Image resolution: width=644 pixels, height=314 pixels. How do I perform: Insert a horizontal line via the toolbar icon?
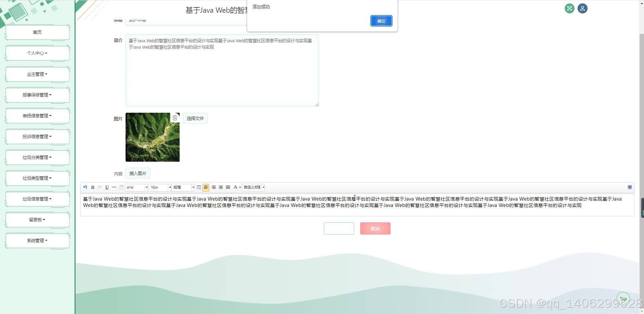pos(114,187)
